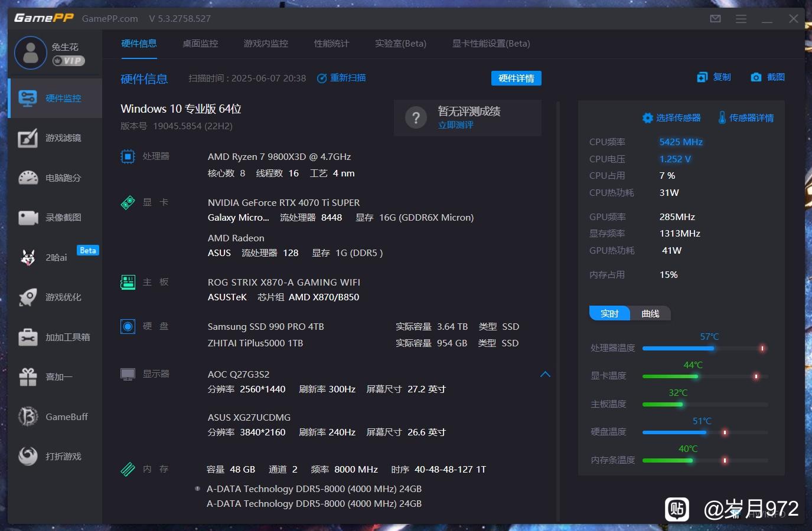This screenshot has width=812, height=531.
Task: Click ROG STRIX X870-A GAMING WIFI text
Action: (x=283, y=282)
